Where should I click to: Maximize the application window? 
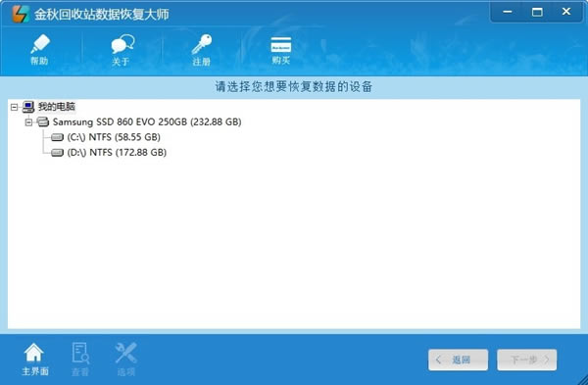pyautogui.click(x=537, y=12)
